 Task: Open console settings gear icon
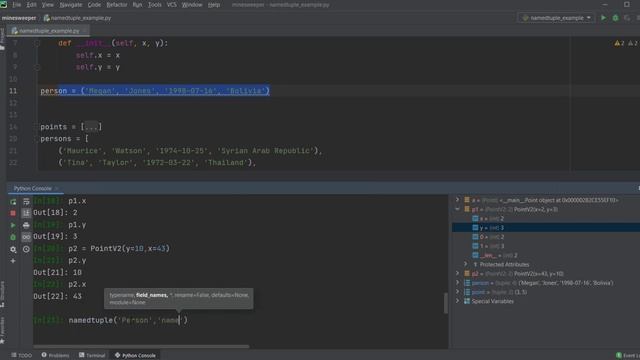coord(13,249)
